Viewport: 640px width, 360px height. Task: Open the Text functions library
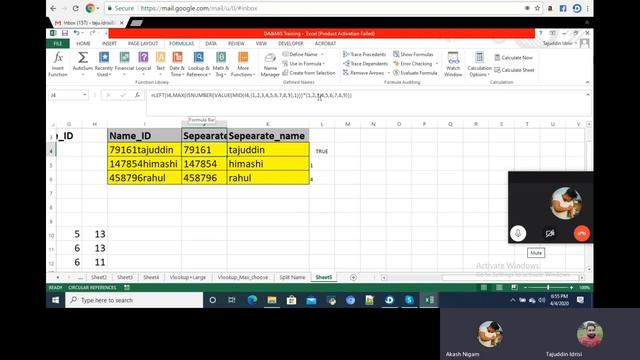pyautogui.click(x=160, y=64)
